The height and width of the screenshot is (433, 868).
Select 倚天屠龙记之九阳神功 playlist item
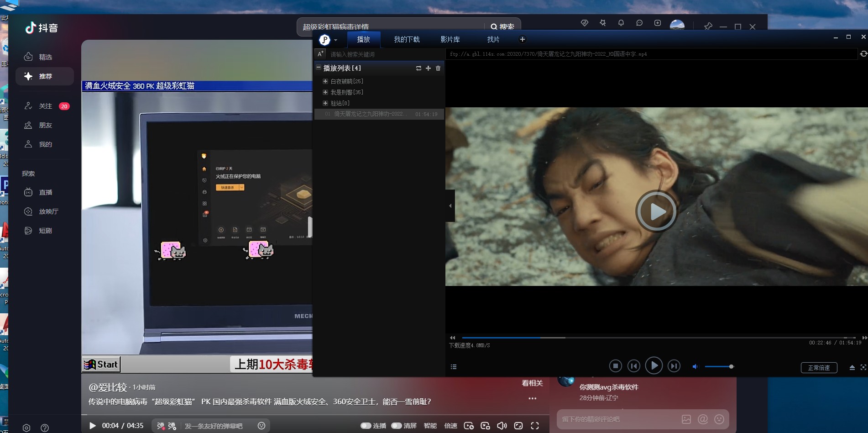pyautogui.click(x=379, y=114)
